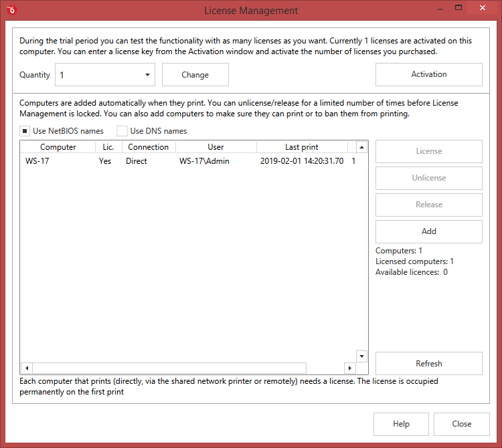Click the Available licences: 0 text
This screenshot has height=448, width=502.
(412, 272)
